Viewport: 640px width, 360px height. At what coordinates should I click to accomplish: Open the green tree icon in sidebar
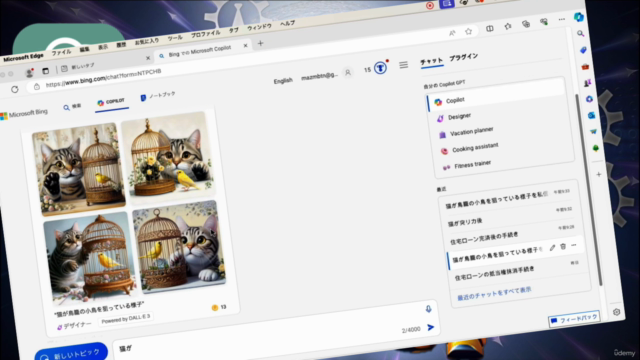coord(596,148)
